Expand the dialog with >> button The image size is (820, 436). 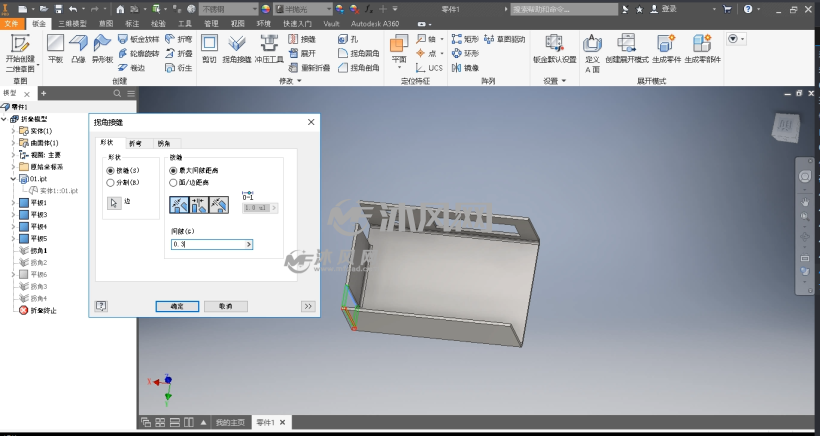point(308,306)
